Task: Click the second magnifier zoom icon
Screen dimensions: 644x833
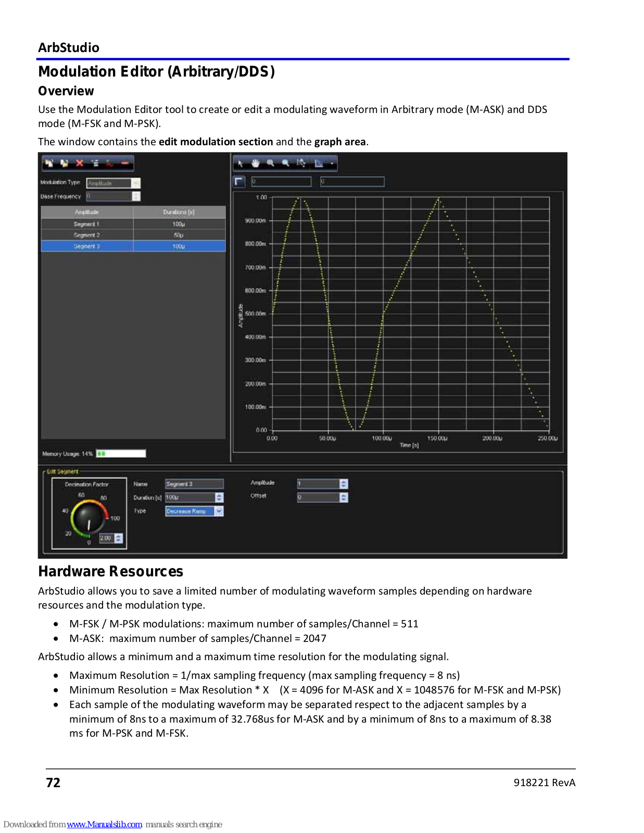Action: click(286, 163)
